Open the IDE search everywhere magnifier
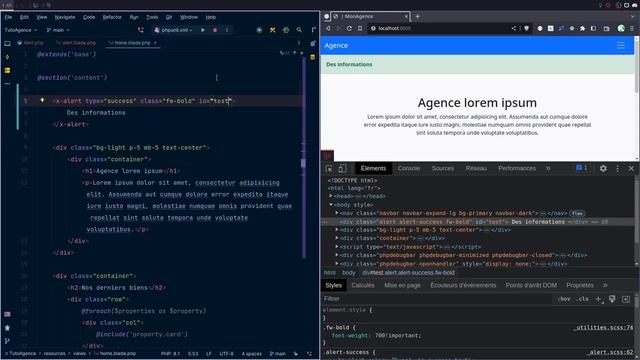This screenshot has height=360, width=640. (299, 30)
